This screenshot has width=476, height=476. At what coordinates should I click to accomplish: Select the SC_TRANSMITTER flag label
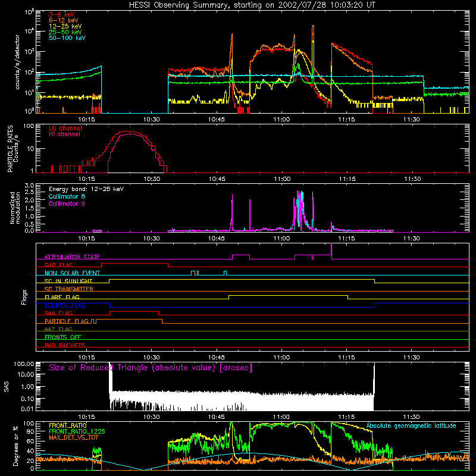coord(68,289)
